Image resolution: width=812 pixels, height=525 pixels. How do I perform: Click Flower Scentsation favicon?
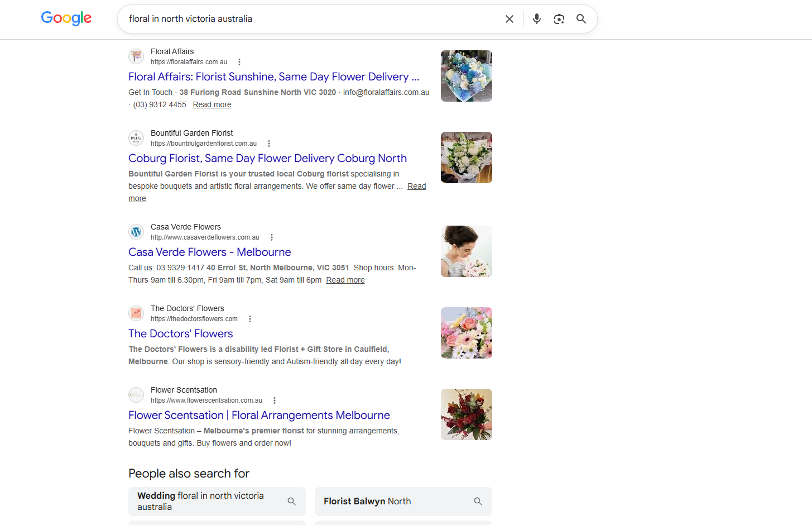pyautogui.click(x=136, y=395)
